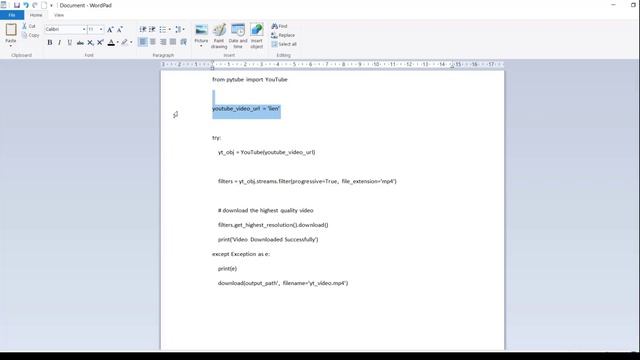Undo the last action

tap(26, 5)
